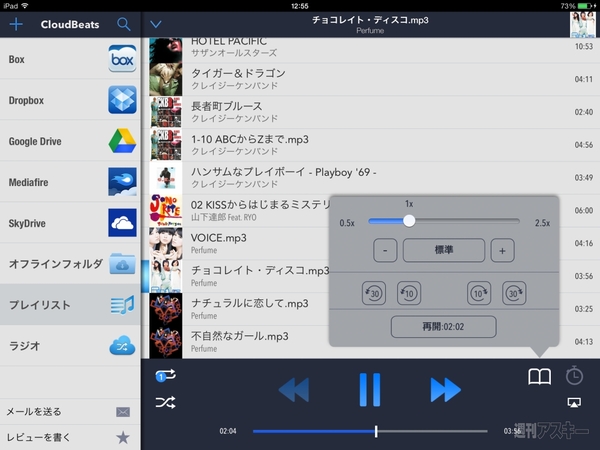This screenshot has width=600, height=450.
Task: Click the playback speed slider
Action: (444, 221)
